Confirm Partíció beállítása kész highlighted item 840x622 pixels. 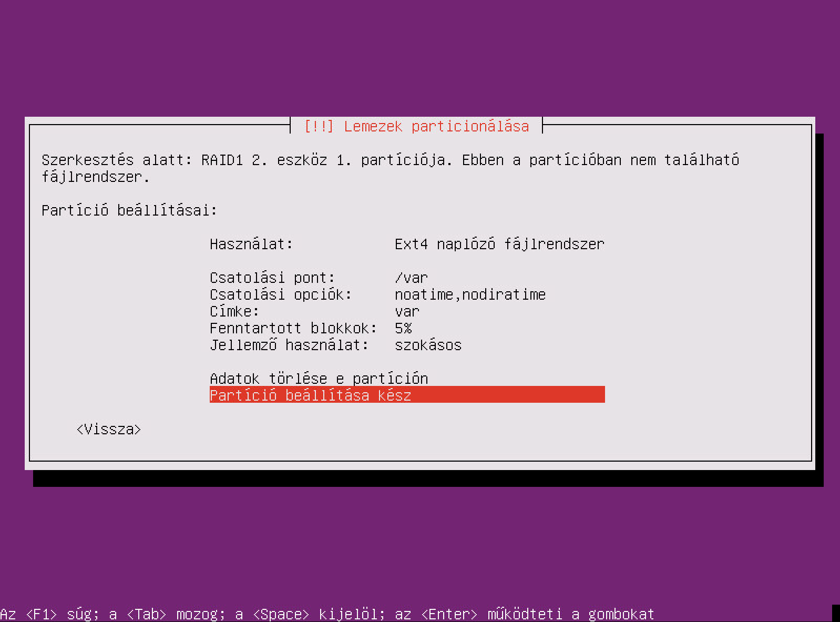(407, 395)
